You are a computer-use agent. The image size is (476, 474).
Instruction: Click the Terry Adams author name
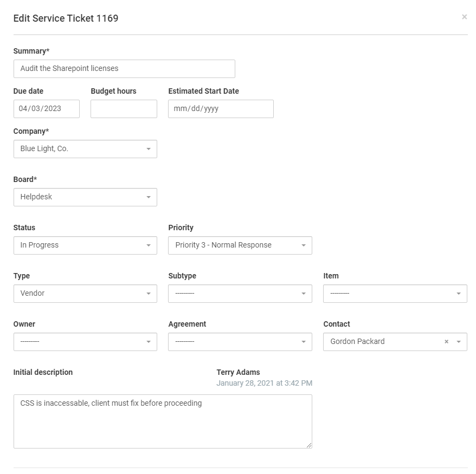pyautogui.click(x=238, y=372)
